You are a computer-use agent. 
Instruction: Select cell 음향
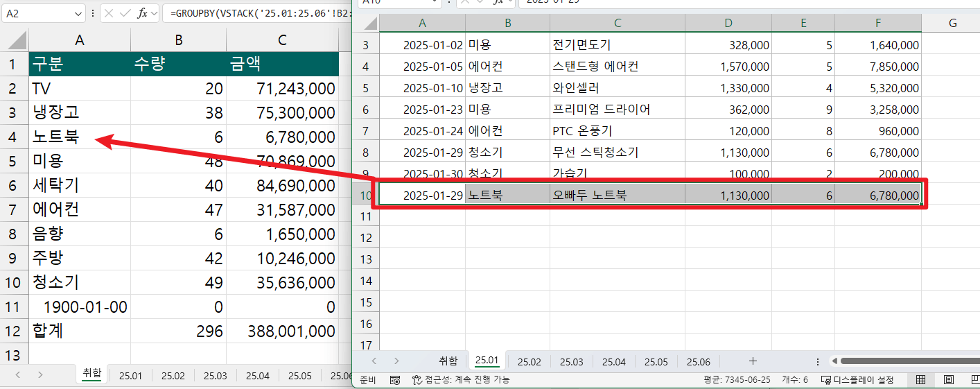(x=80, y=234)
